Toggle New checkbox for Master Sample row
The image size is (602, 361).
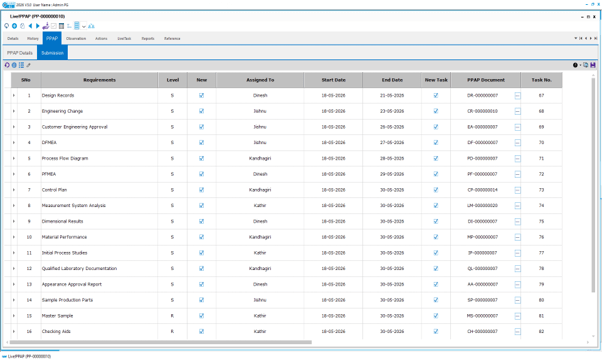(x=202, y=316)
